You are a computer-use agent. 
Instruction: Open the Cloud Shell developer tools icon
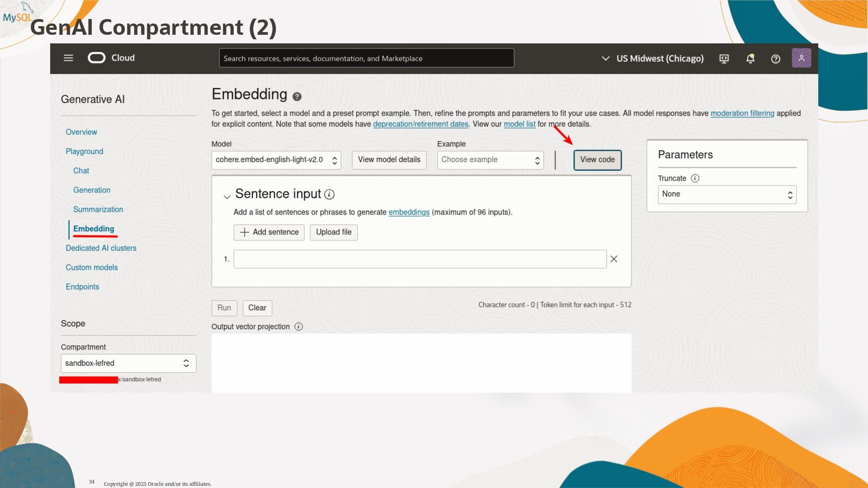click(724, 59)
